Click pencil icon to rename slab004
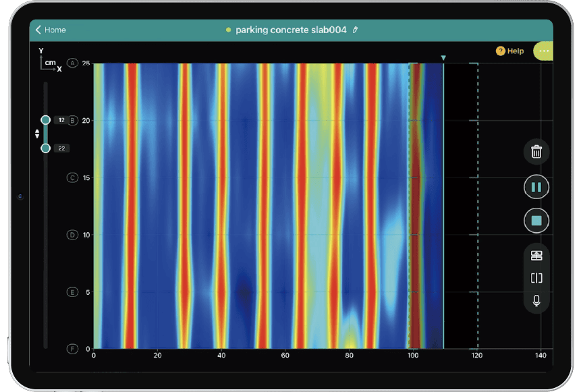This screenshot has width=581, height=392. 356,30
